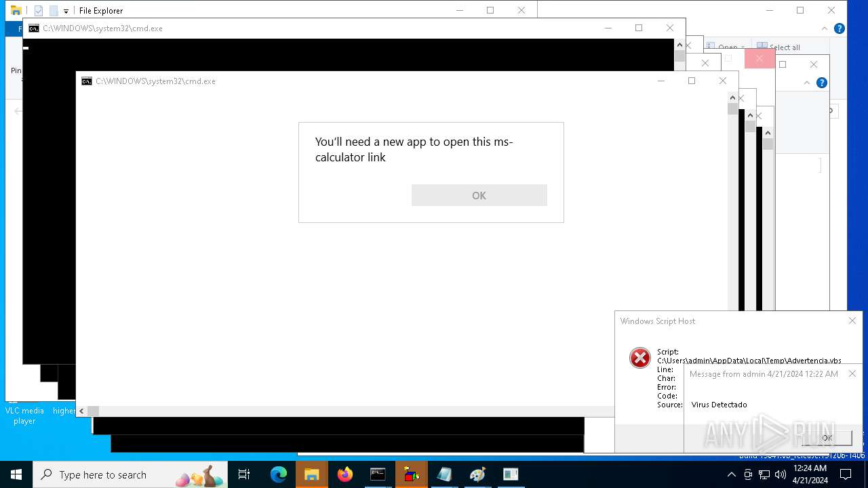Open volume control tray icon
This screenshot has height=488, width=868.
pyautogui.click(x=781, y=474)
